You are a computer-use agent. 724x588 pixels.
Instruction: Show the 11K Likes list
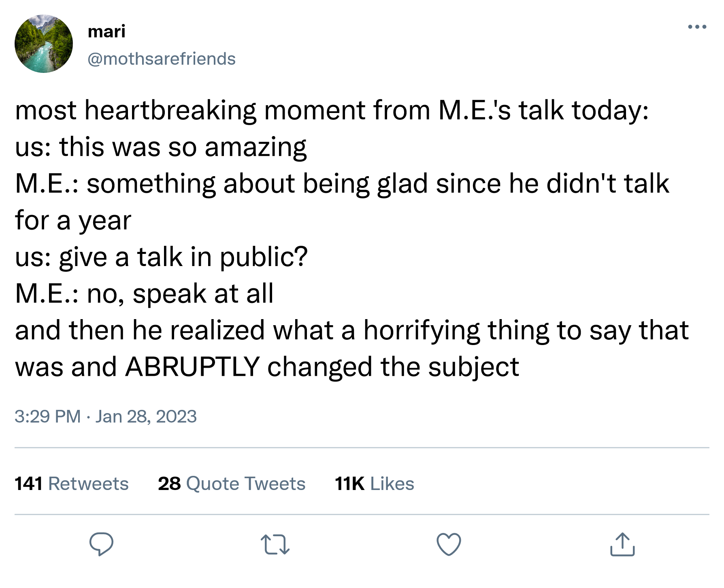tap(375, 484)
